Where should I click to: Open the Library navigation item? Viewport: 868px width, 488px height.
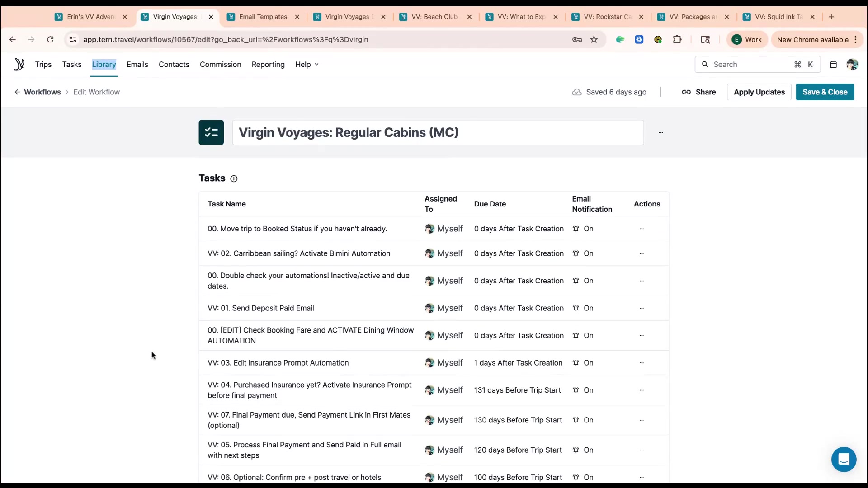click(x=104, y=65)
